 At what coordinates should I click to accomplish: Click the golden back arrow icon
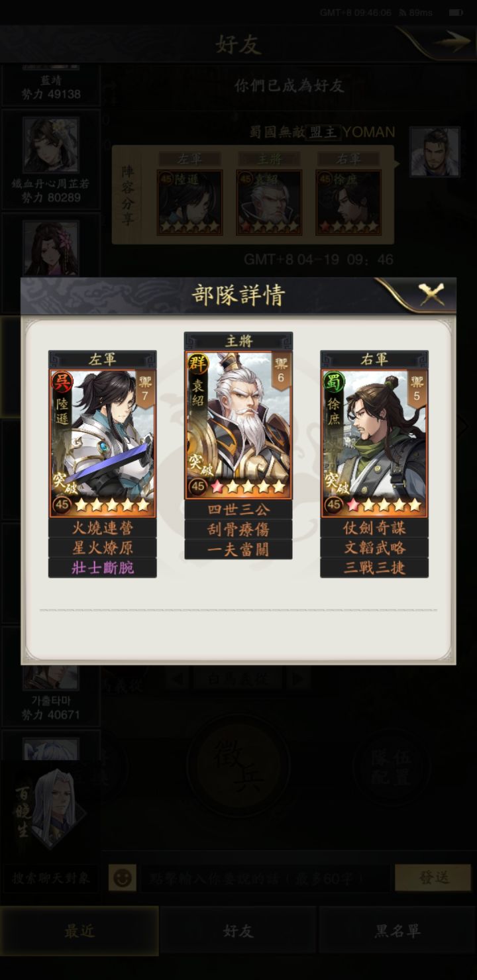(x=452, y=42)
